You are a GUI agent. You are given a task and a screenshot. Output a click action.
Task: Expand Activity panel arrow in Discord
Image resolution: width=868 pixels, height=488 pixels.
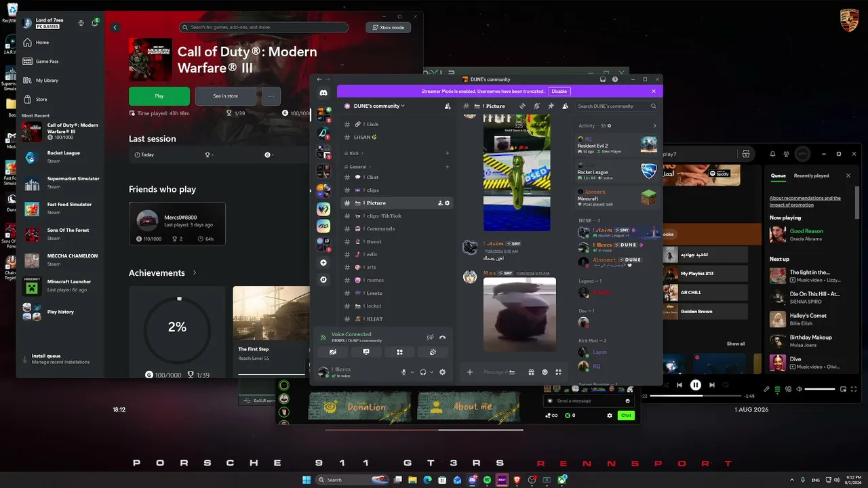click(x=654, y=126)
